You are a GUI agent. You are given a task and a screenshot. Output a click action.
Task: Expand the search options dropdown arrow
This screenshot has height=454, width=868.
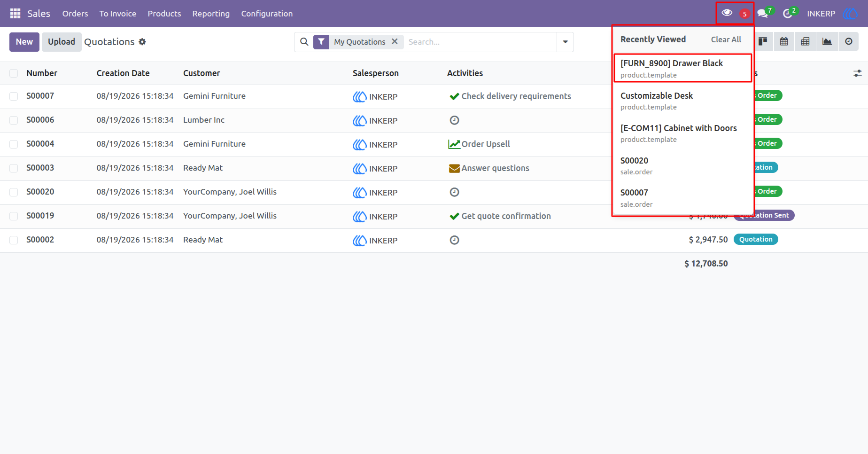click(565, 42)
